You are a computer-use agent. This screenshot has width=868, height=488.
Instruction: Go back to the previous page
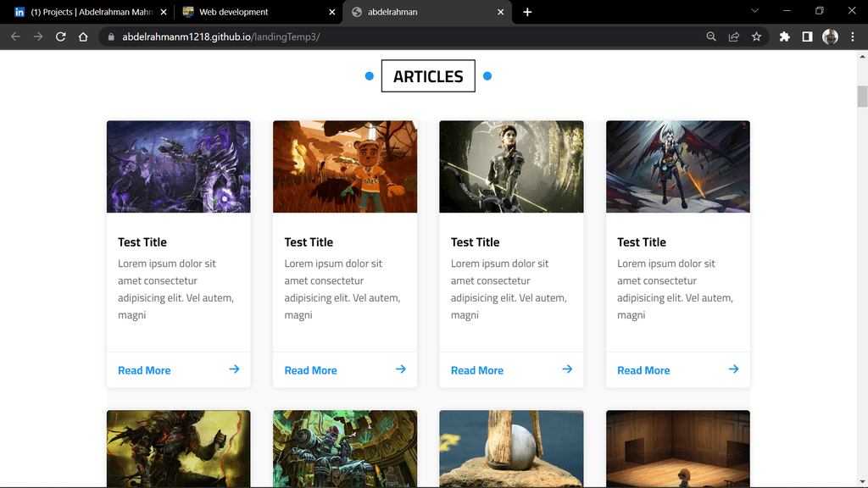(15, 36)
